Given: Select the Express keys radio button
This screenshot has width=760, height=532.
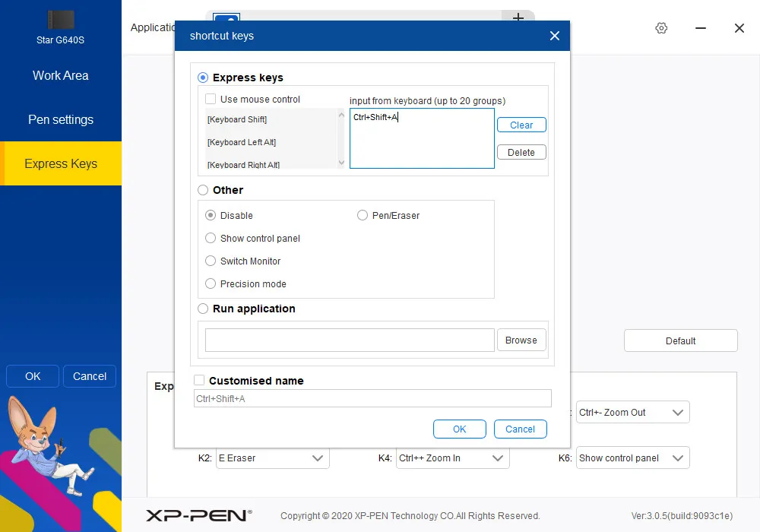Looking at the screenshot, I should (203, 78).
